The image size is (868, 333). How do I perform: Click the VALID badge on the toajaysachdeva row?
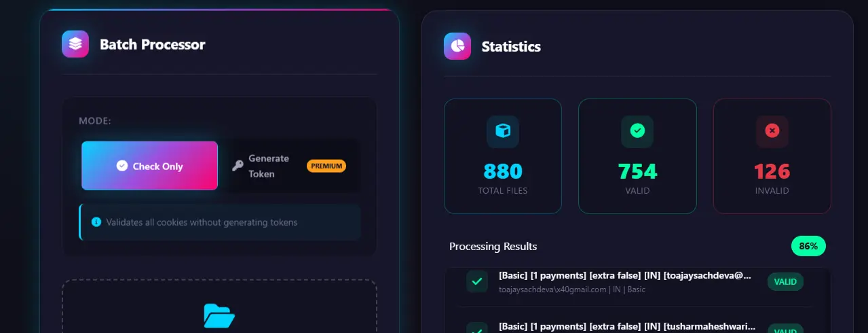click(785, 281)
